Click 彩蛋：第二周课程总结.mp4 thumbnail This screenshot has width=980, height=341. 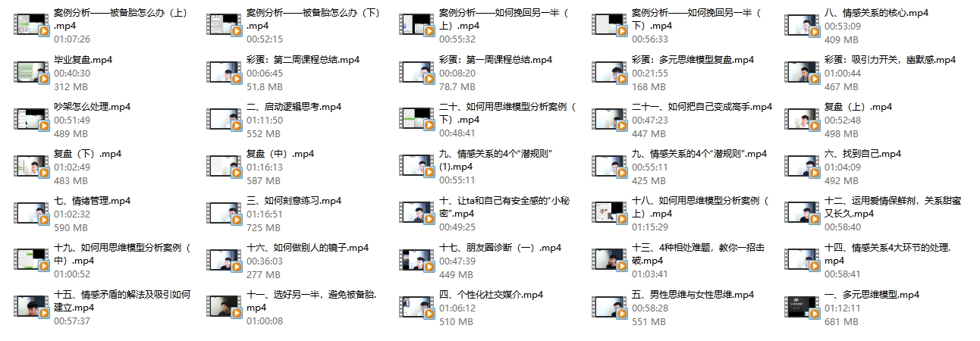[x=224, y=73]
